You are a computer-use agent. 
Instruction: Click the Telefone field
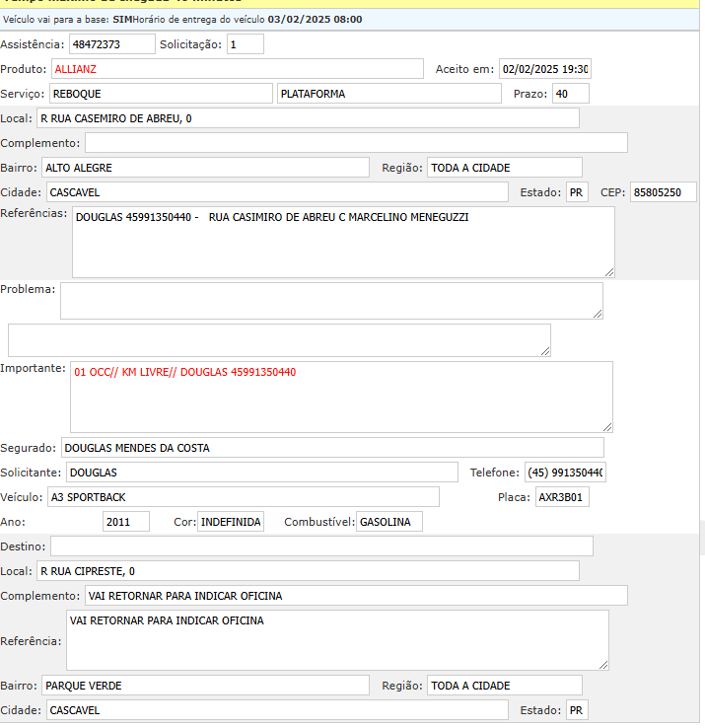click(565, 472)
